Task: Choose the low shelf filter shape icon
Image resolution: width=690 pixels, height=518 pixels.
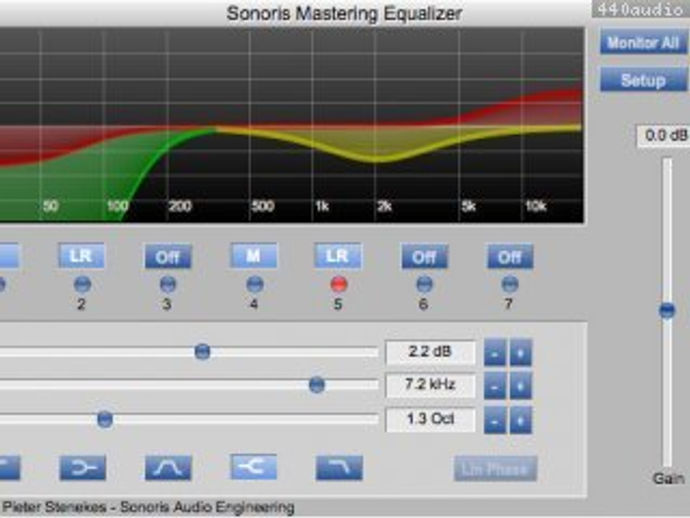Action: [83, 467]
